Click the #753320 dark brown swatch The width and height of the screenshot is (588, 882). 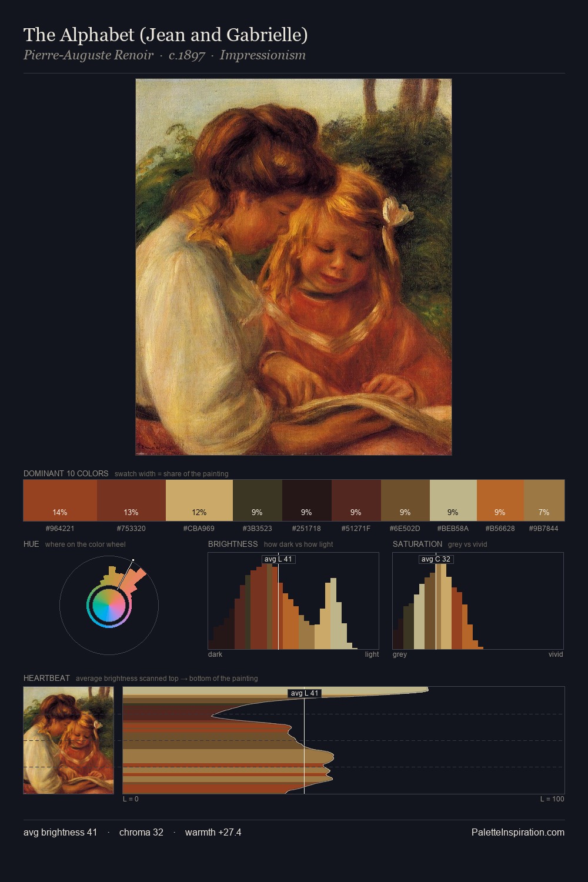click(131, 500)
